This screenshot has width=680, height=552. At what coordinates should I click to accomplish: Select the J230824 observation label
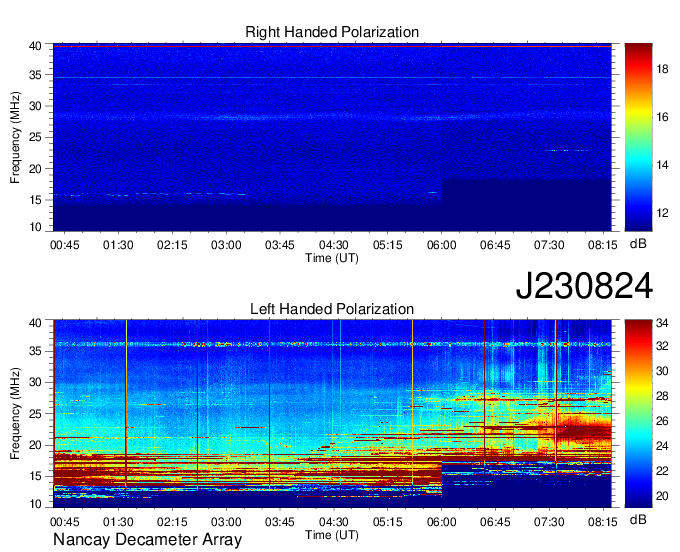pos(584,286)
